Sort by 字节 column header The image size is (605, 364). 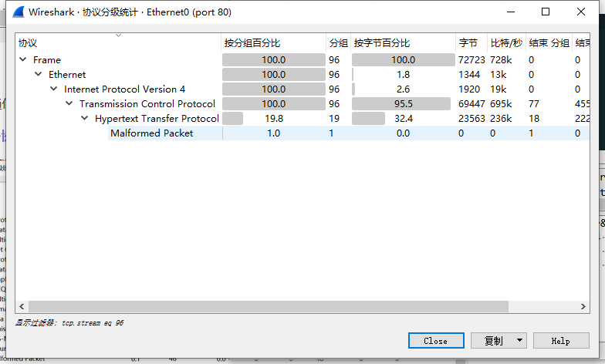click(471, 43)
